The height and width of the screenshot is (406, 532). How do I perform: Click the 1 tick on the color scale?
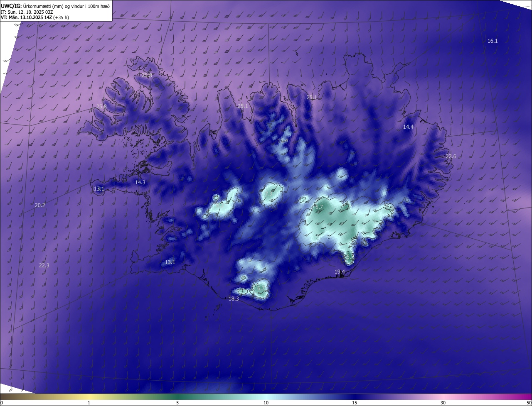tap(89, 403)
